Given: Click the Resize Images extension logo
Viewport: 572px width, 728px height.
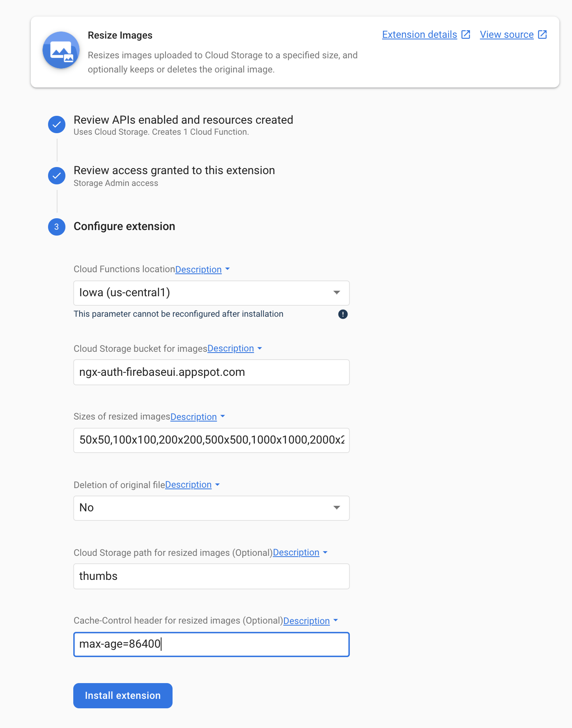Looking at the screenshot, I should [61, 50].
